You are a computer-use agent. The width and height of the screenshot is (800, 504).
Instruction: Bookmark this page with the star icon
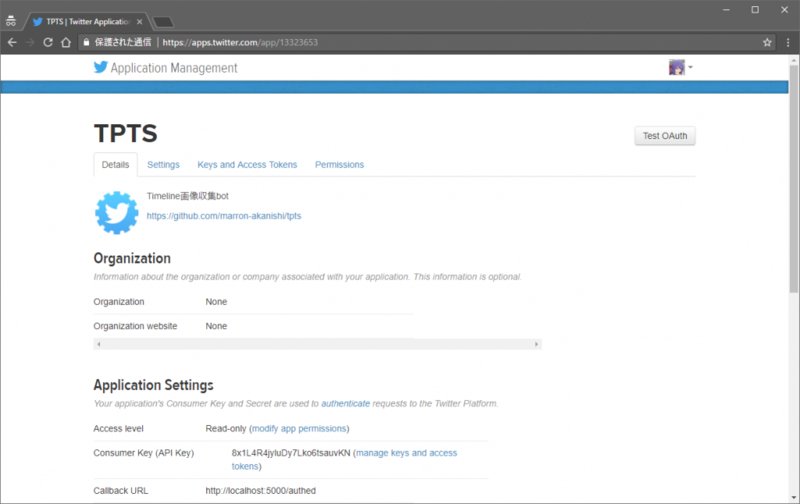pyautogui.click(x=767, y=42)
